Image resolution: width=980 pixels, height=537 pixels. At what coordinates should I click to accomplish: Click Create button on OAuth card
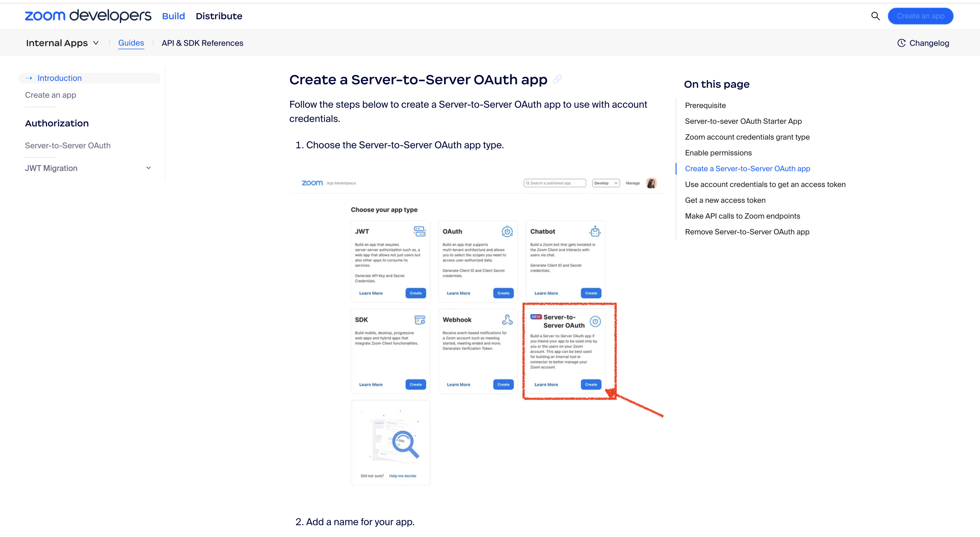(503, 293)
